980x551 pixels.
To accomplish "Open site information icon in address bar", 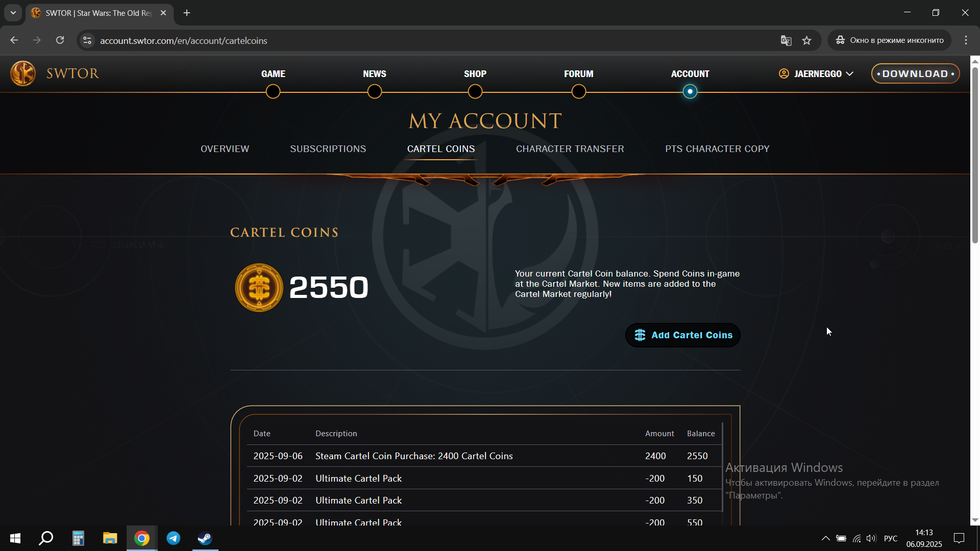I will pyautogui.click(x=87, y=40).
